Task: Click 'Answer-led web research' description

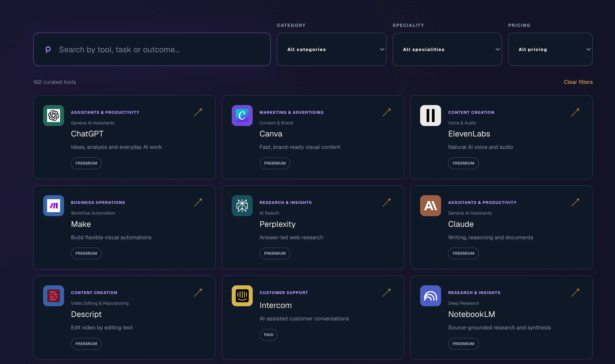Action: coord(291,238)
